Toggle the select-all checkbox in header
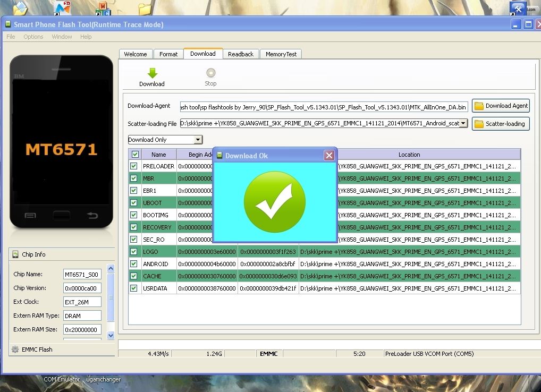The height and width of the screenshot is (392, 541). click(135, 155)
